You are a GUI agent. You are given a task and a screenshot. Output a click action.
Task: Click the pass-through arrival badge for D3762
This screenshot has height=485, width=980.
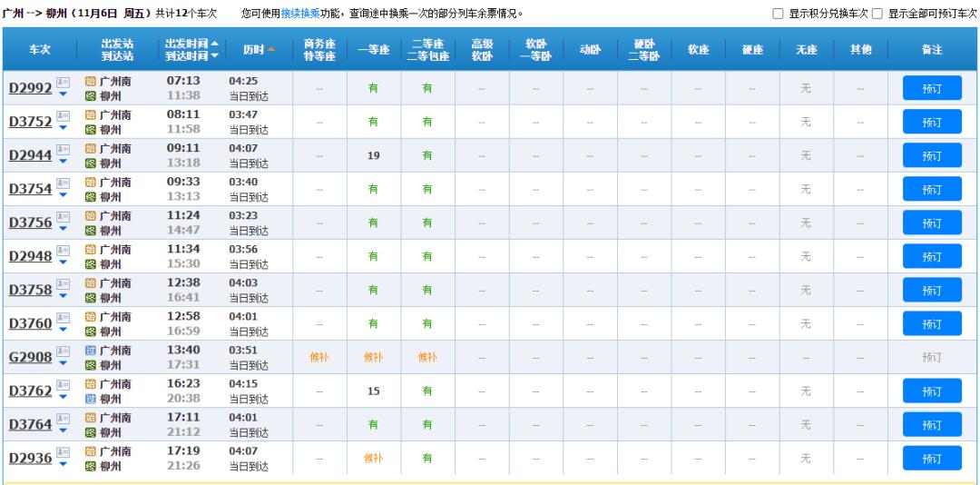[91, 399]
